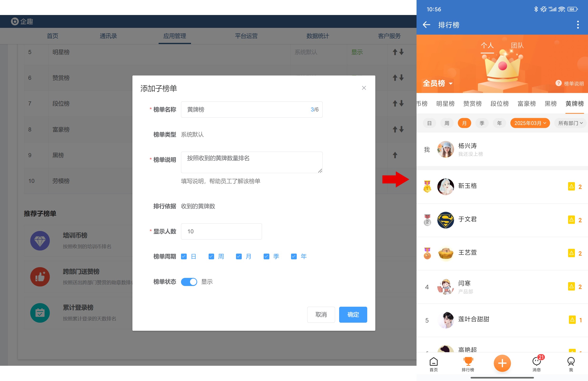Switch to the 团队 tab

click(x=517, y=45)
